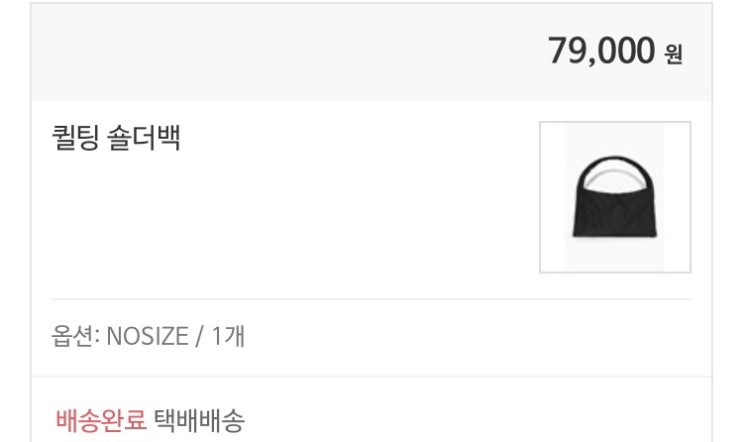Screen dimensions: 743x442
Task: Select the NOSIZE option value
Action: [147, 336]
